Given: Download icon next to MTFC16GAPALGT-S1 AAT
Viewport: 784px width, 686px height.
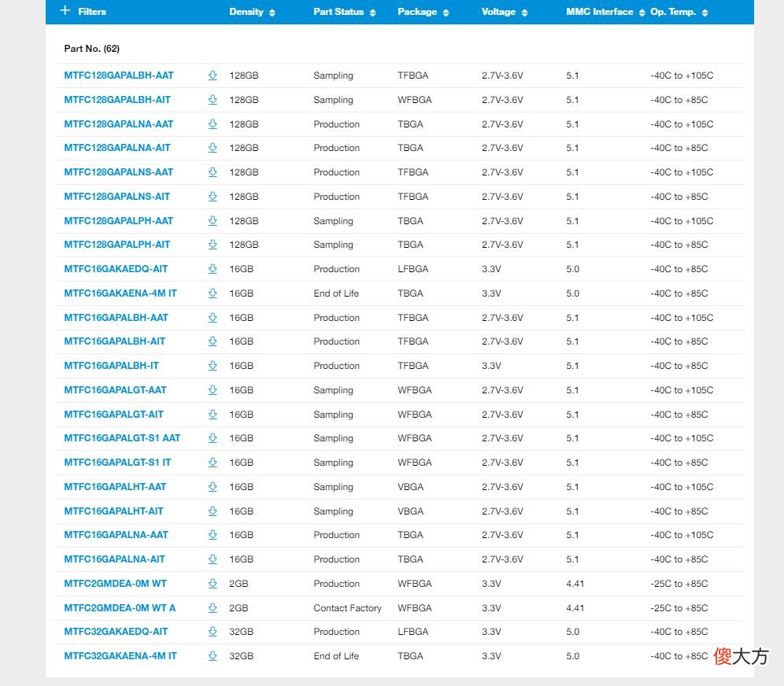Looking at the screenshot, I should 213,438.
